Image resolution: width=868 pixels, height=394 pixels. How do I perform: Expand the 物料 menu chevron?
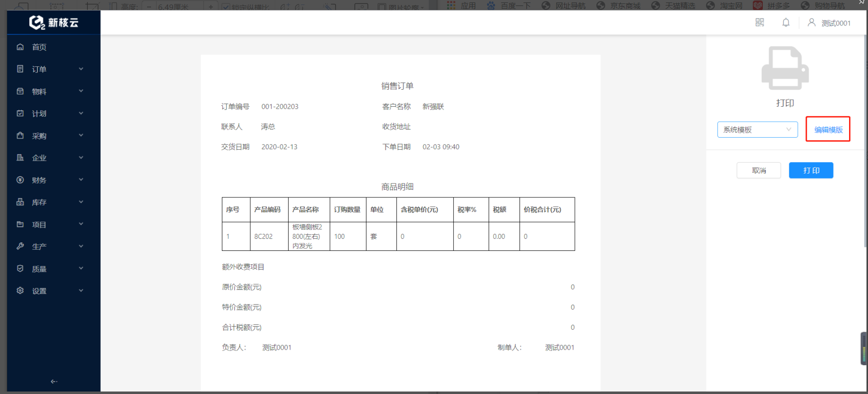point(81,91)
